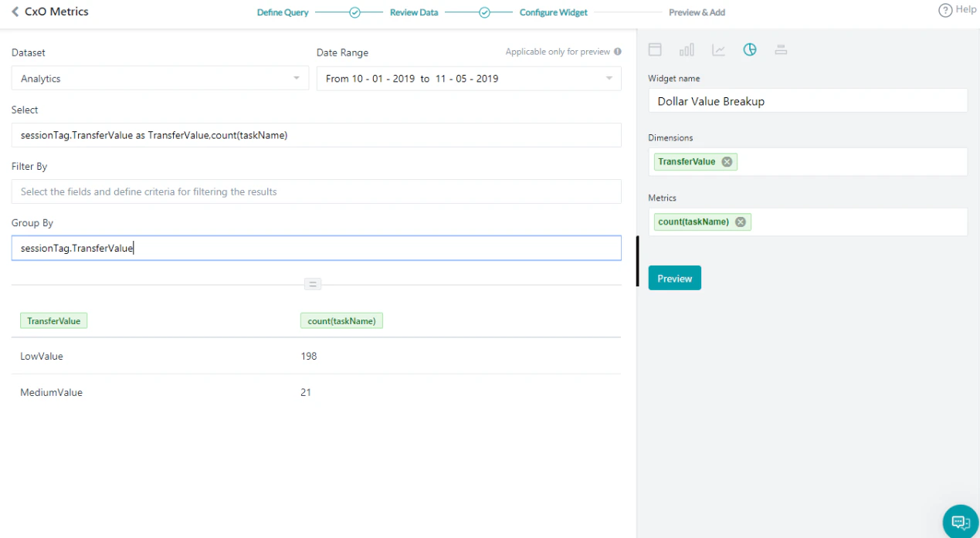Switch to the Define Query step
Screen dimensions: 980x538
283,12
